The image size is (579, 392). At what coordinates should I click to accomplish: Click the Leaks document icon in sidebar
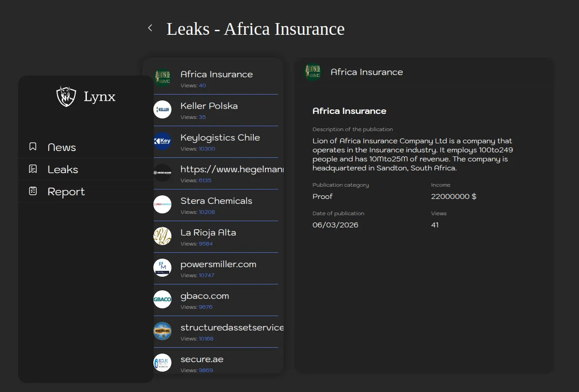pos(33,169)
